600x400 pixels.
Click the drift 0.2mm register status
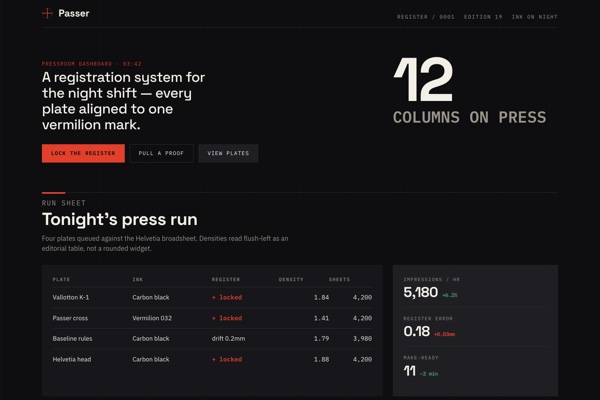point(228,339)
